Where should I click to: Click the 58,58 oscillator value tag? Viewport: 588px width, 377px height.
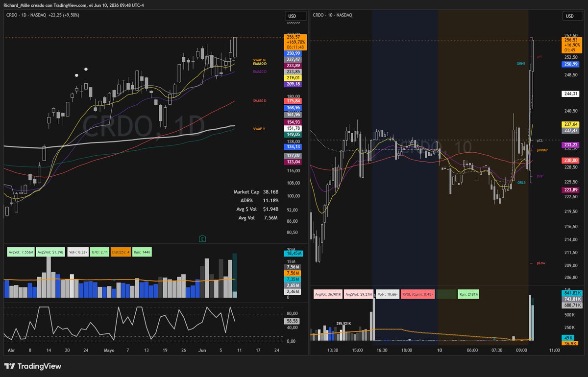(x=292, y=321)
